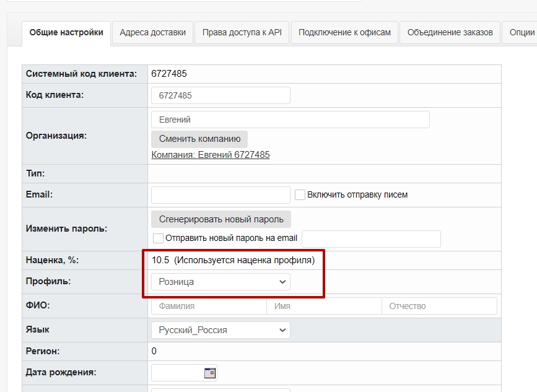
Task: Open the Профиль dropdown showing Розница
Action: click(220, 282)
